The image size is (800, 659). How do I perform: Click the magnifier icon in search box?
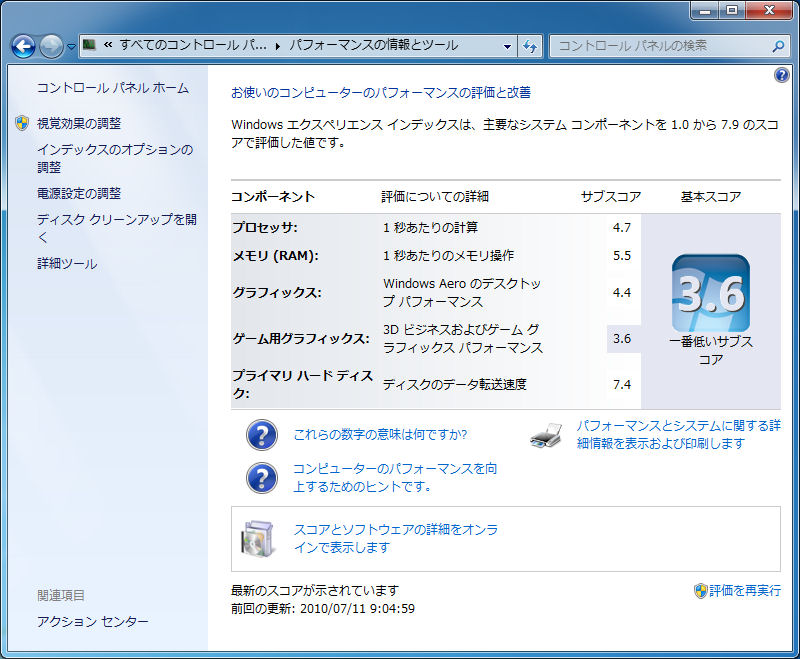point(777,46)
